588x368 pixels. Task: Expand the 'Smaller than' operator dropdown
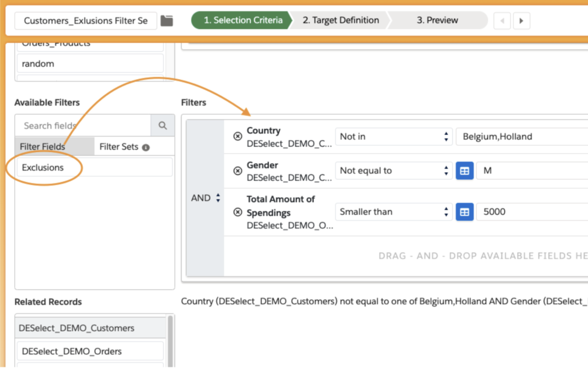(x=393, y=212)
